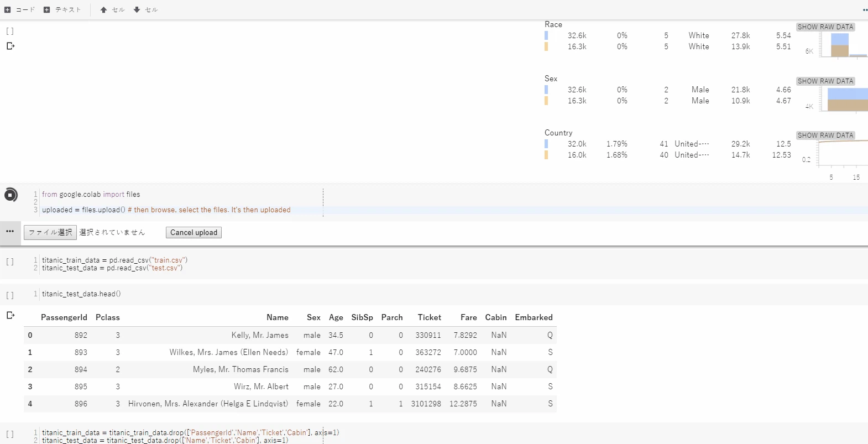This screenshot has width=868, height=444.
Task: Click the blue swatch in Country row
Action: [x=546, y=144]
